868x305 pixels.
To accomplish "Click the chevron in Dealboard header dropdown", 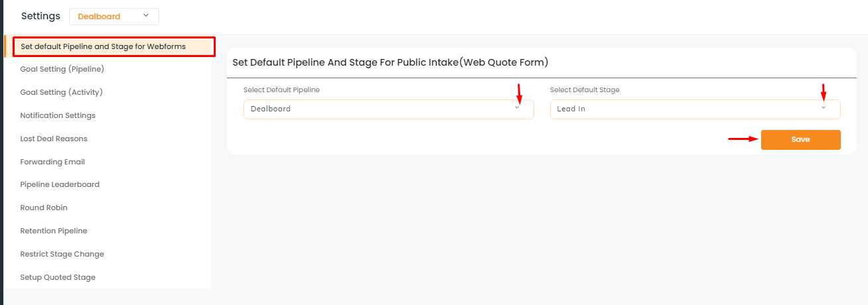I will pos(146,16).
